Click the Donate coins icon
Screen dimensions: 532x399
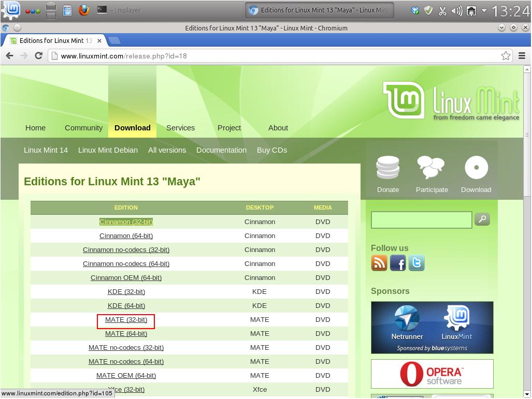(x=388, y=167)
